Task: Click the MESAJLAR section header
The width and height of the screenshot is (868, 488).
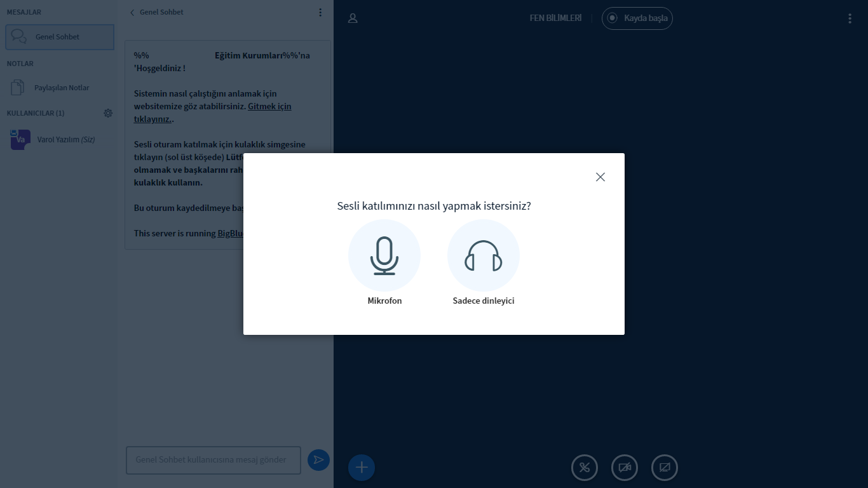Action: click(x=24, y=12)
